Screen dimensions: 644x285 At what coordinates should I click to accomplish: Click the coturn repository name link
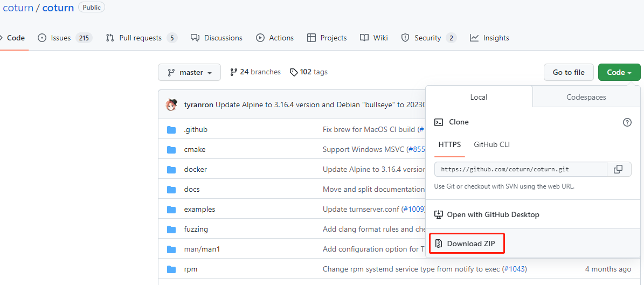(x=58, y=8)
